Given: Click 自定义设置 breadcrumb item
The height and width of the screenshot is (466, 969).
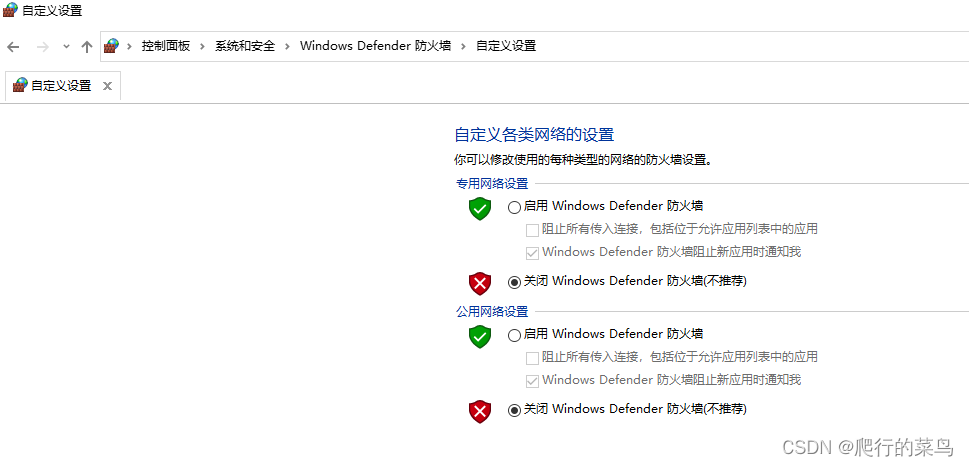Looking at the screenshot, I should click(x=506, y=46).
